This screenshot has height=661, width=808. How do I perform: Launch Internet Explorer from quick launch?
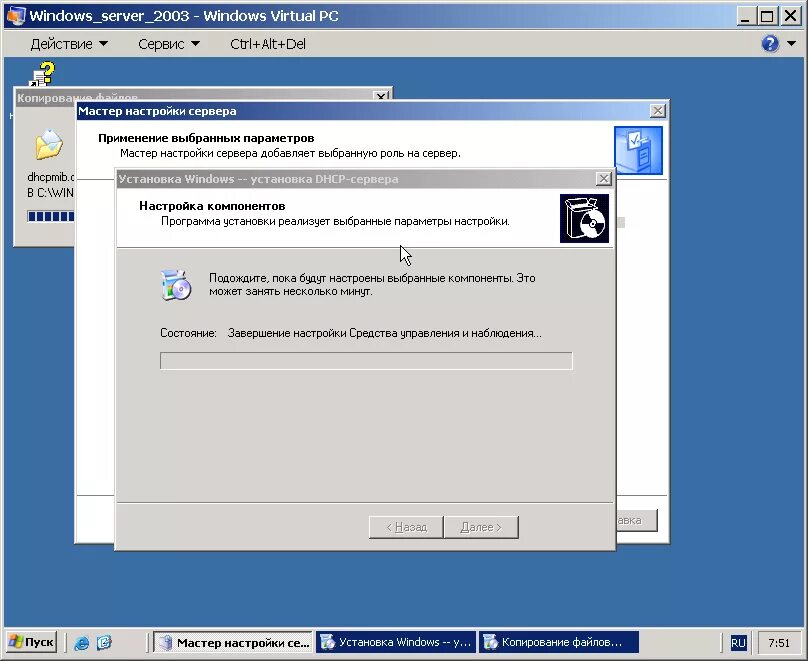(x=81, y=642)
